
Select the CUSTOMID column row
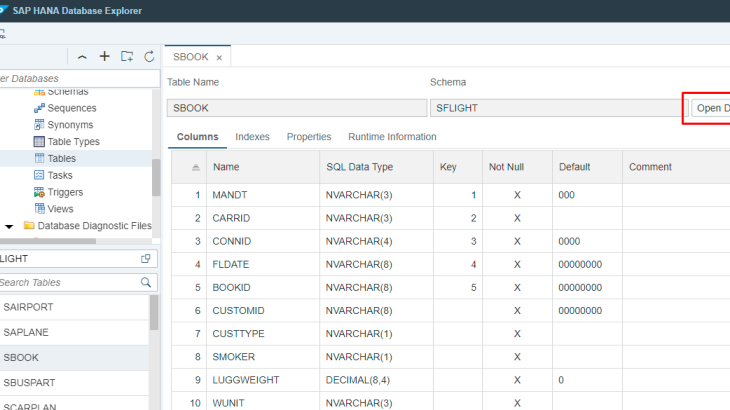click(x=451, y=310)
